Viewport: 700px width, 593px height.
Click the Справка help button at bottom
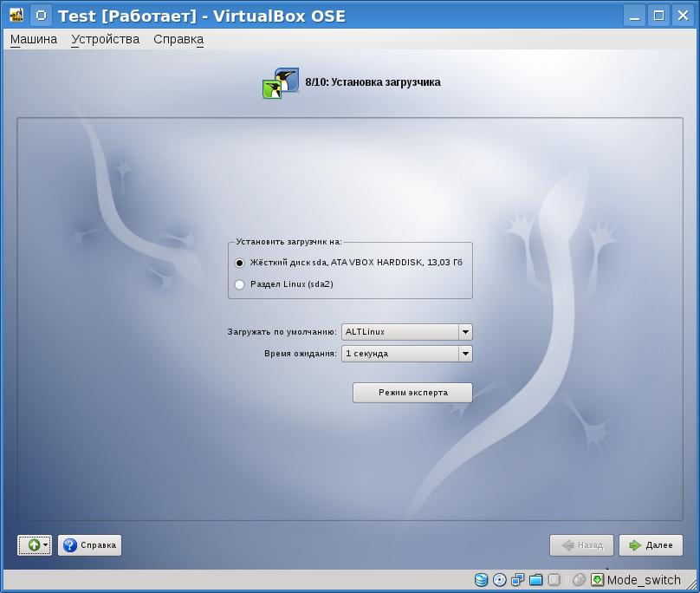pos(90,545)
